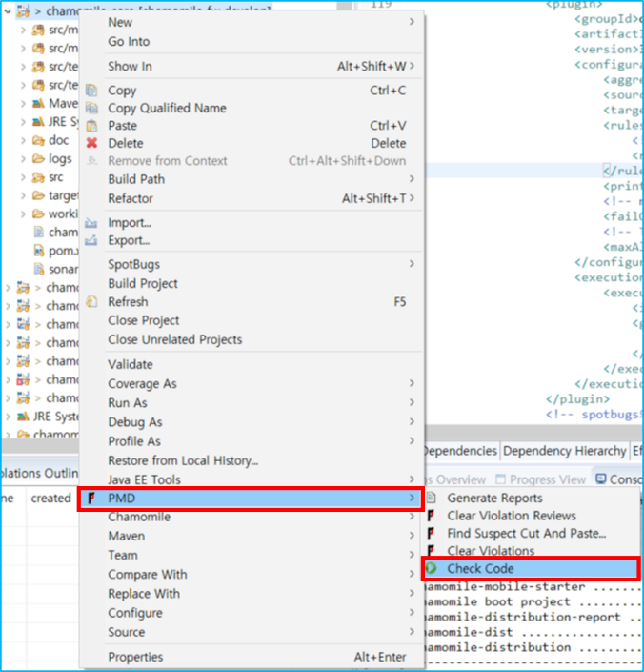644x672 pixels.
Task: Select Close Unrelated Projects
Action: click(x=174, y=339)
